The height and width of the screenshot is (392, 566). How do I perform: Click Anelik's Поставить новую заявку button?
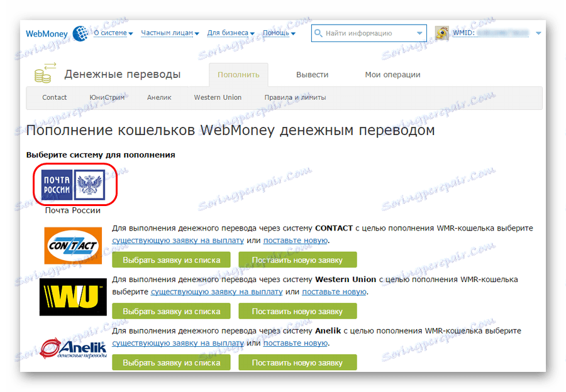pyautogui.click(x=297, y=362)
